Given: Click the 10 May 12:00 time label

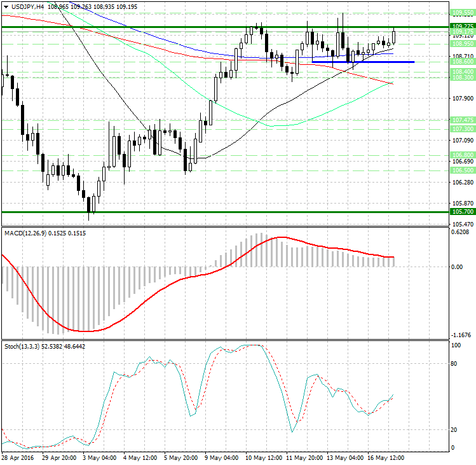Looking at the screenshot, I should [264, 458].
